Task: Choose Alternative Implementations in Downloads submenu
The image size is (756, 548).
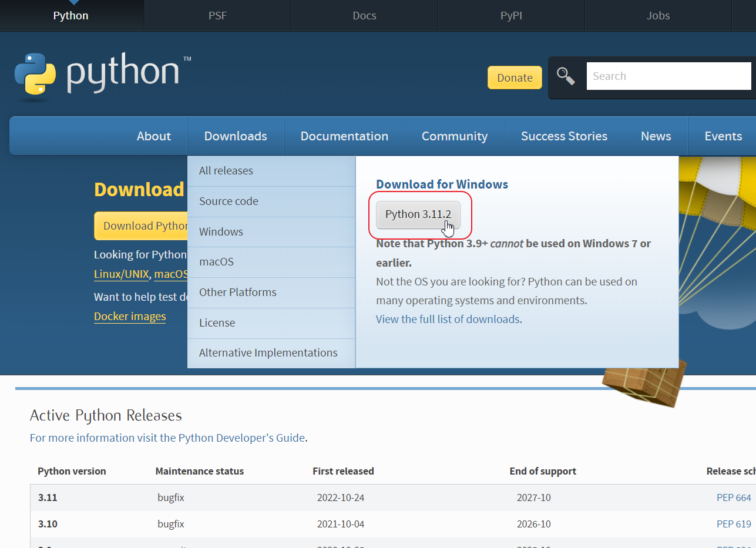Action: pyautogui.click(x=271, y=353)
